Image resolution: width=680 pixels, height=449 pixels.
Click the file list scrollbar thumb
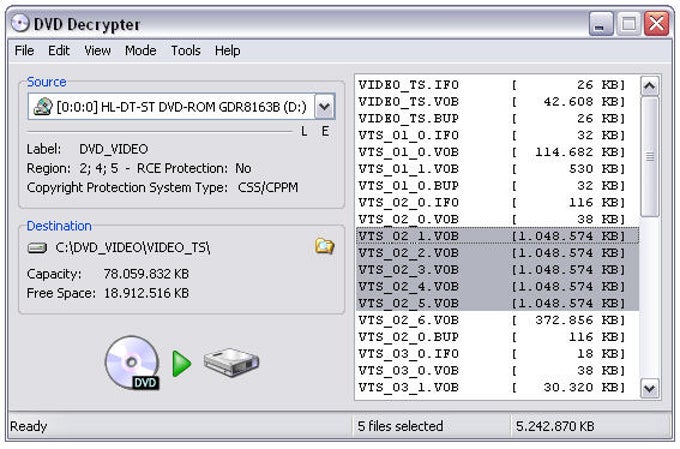tap(650, 155)
